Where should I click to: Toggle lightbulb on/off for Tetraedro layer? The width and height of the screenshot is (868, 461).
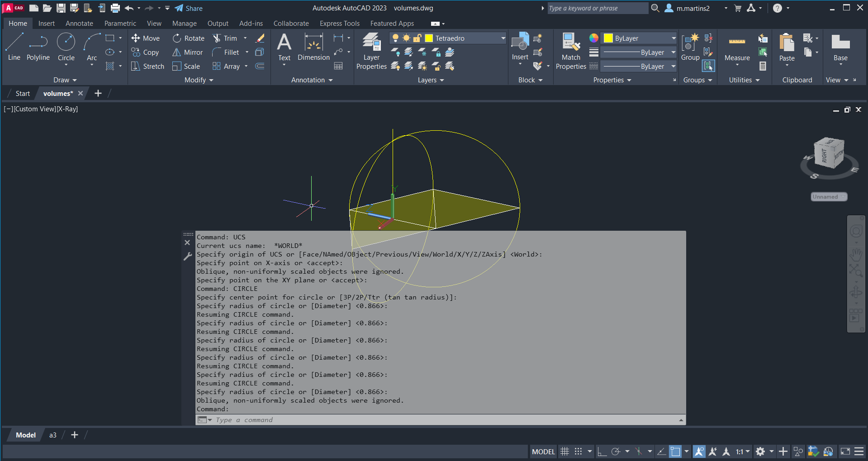point(395,38)
